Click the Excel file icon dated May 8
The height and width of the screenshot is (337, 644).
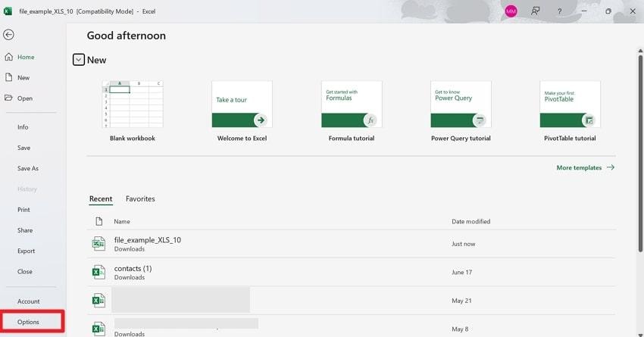tap(98, 329)
